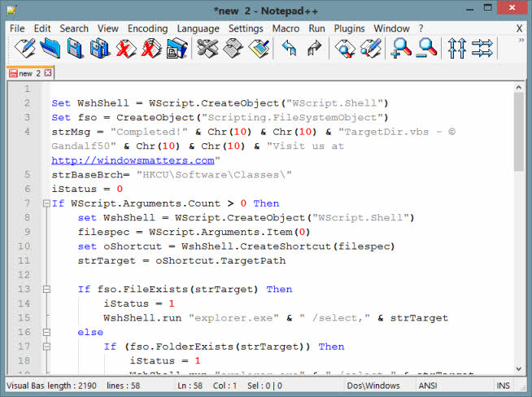
Task: Paste clipboard with paste icon
Action: click(259, 48)
